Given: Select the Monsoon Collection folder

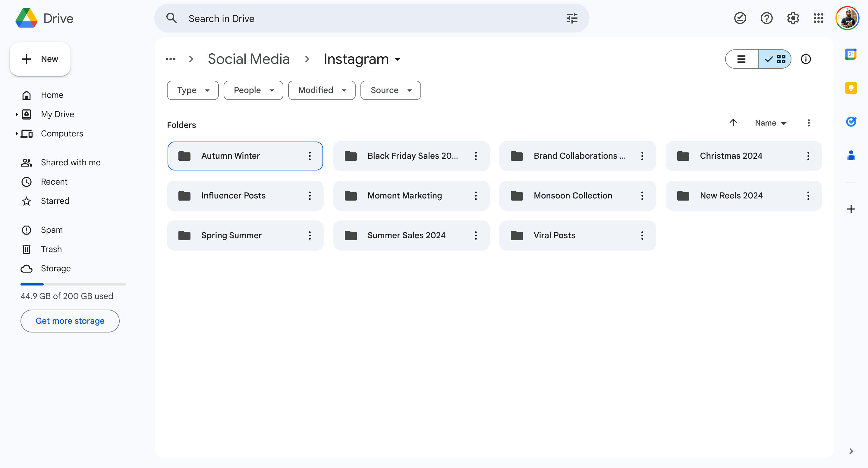Looking at the screenshot, I should point(577,196).
